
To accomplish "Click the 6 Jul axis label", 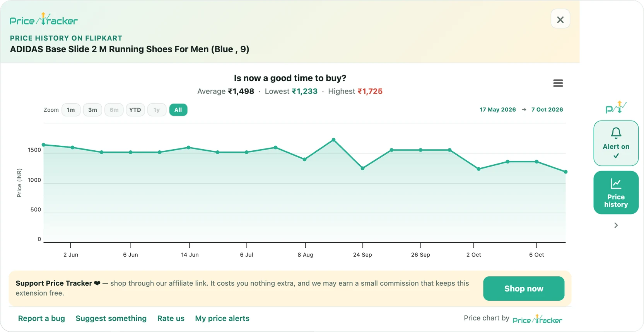I will point(246,255).
